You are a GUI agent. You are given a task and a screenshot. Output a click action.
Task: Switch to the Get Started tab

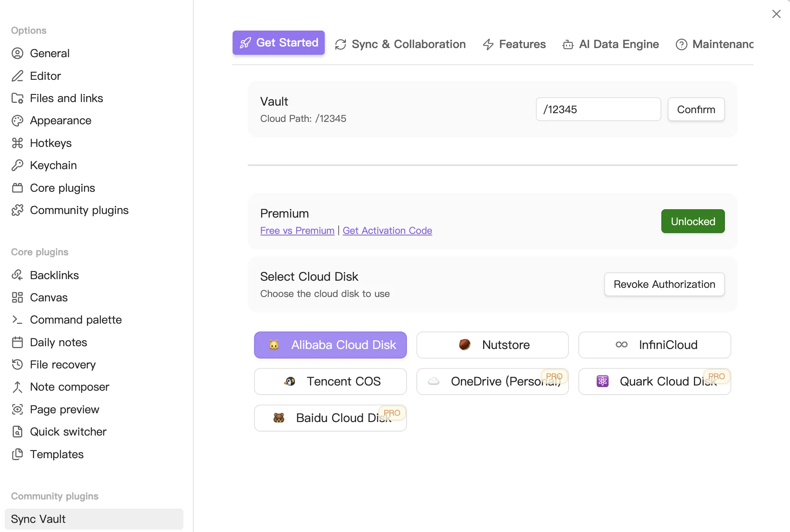tap(279, 43)
